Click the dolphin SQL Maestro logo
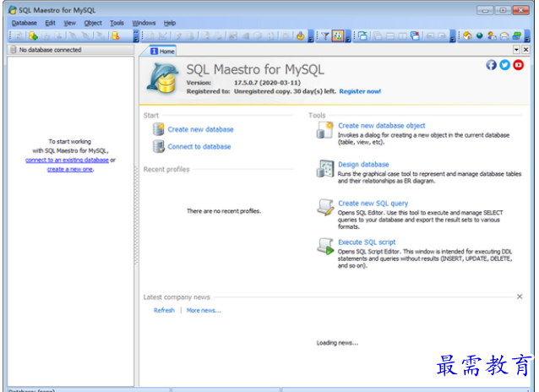 [162, 78]
